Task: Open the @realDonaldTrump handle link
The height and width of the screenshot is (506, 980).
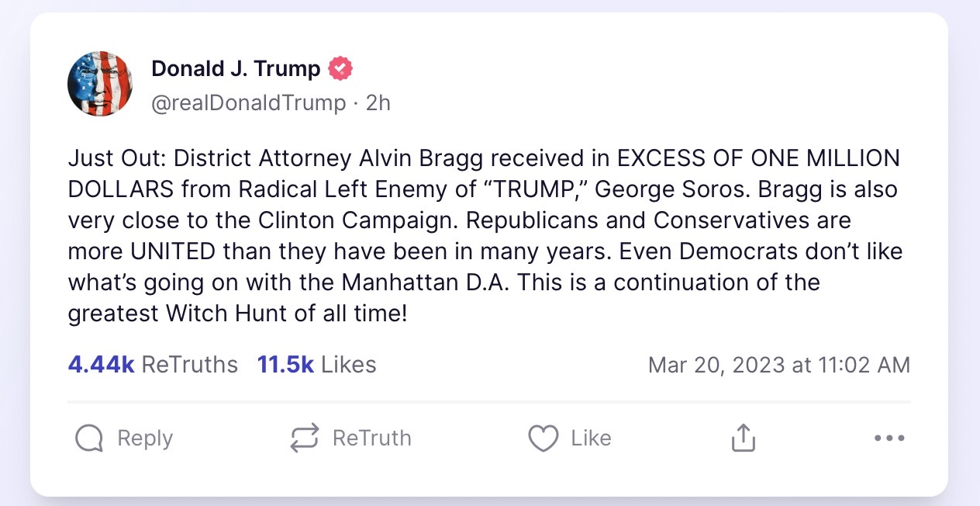Action: [x=248, y=102]
